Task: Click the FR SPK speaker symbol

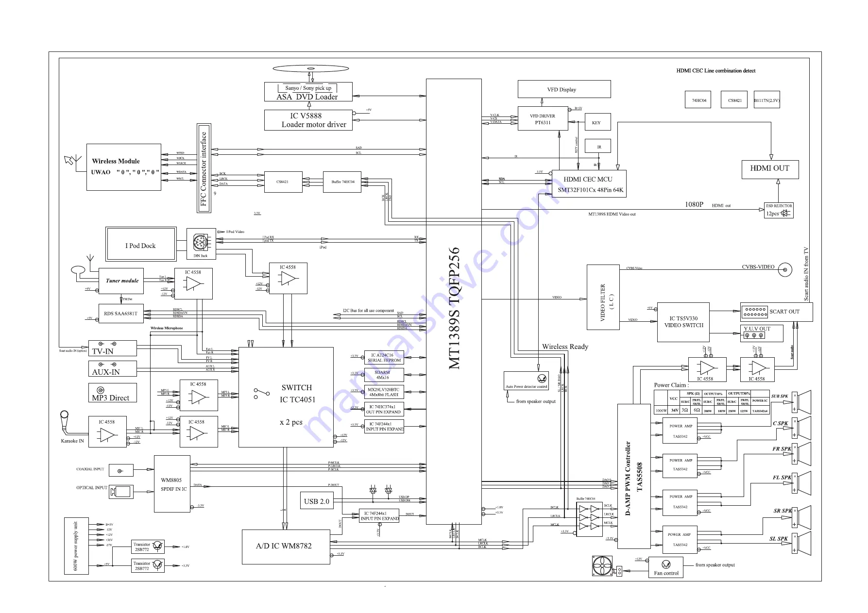Action: pos(801,454)
